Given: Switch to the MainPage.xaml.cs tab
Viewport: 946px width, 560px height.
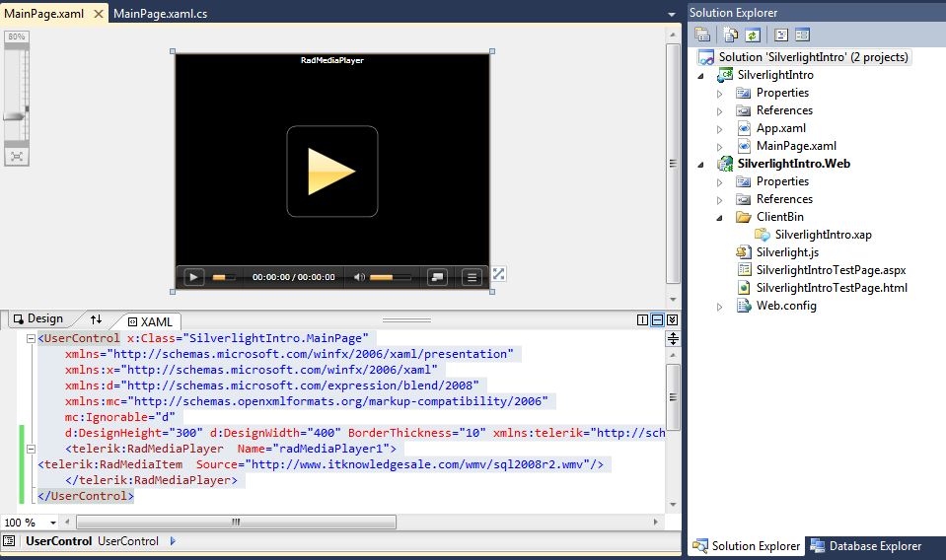Looking at the screenshot, I should point(160,13).
